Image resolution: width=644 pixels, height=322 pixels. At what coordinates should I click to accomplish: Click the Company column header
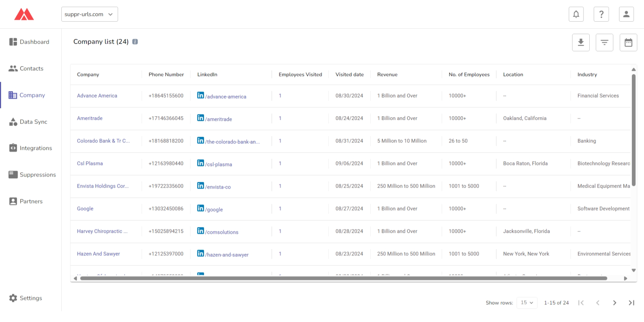88,74
